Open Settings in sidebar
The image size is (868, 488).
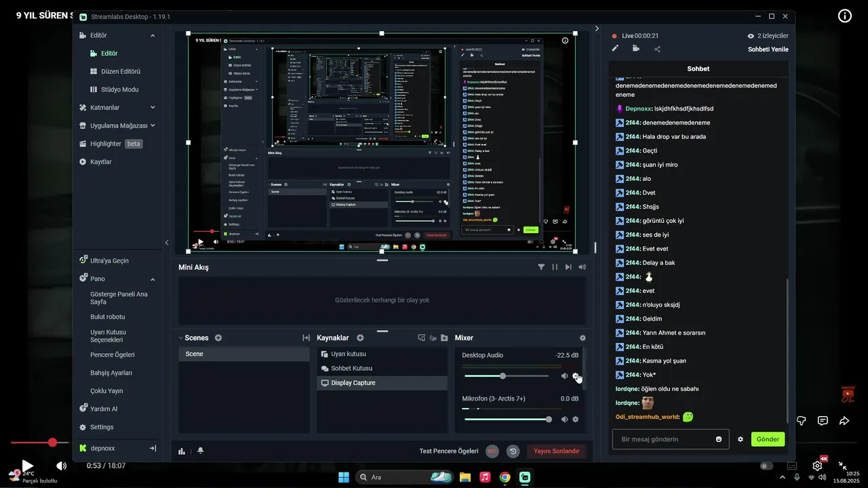pyautogui.click(x=102, y=427)
